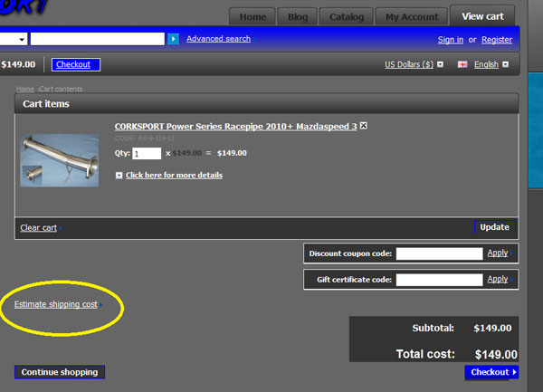Screen dimensions: 543x392
Task: Expand the language dropdown arrow
Action: [506, 64]
